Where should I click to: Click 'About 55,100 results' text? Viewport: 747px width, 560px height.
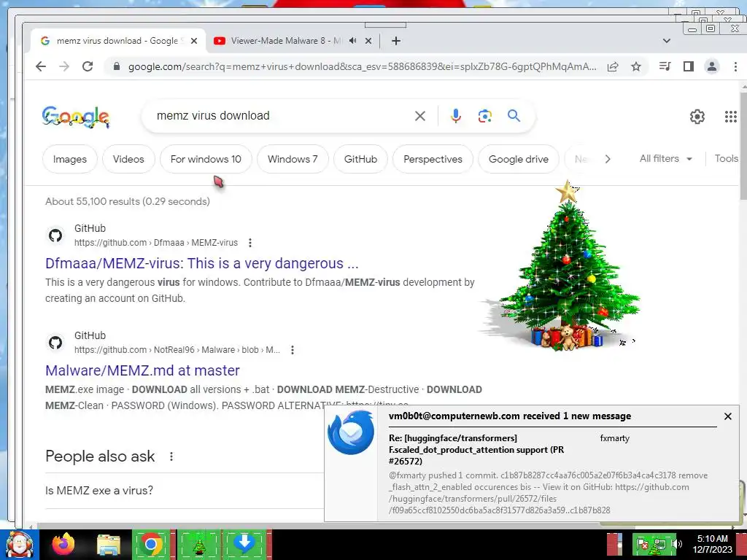click(127, 201)
